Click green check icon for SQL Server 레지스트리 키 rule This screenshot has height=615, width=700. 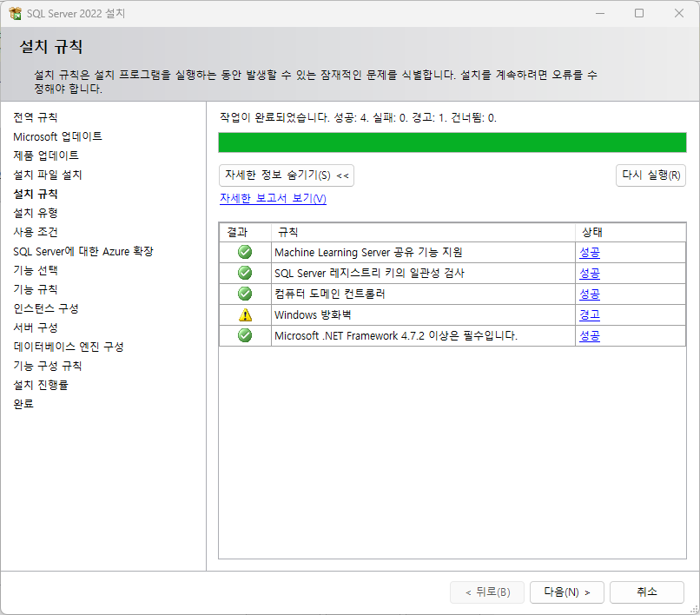245,273
